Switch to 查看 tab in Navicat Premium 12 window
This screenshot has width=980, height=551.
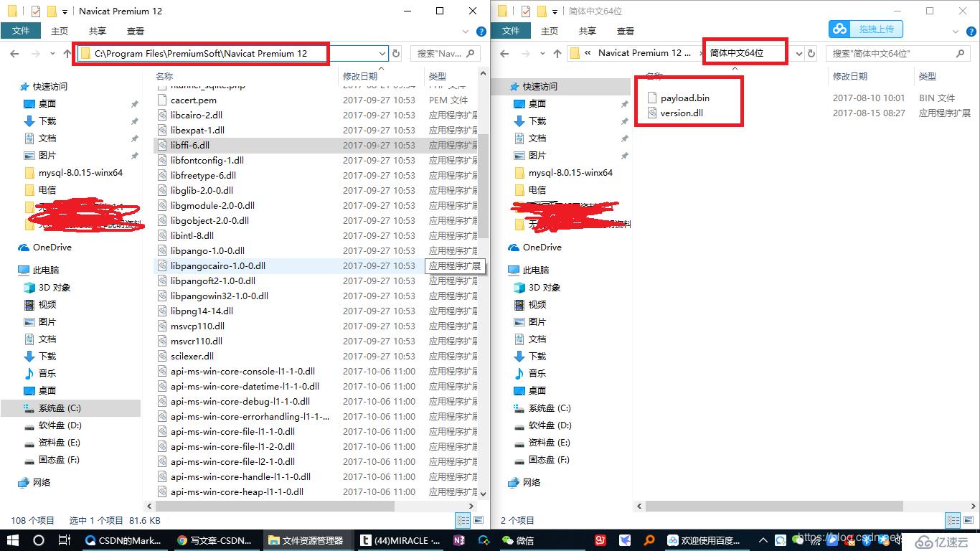coord(136,31)
